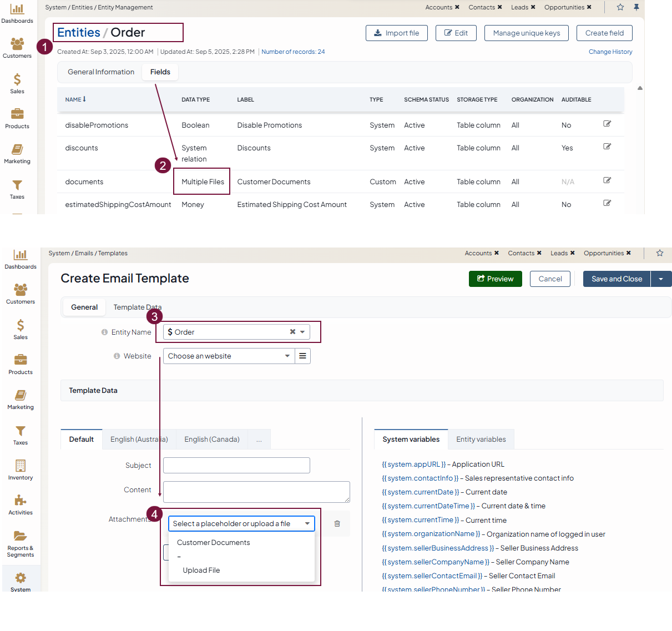The height and width of the screenshot is (631, 672).
Task: Click the edit icon for documents row
Action: coord(607,180)
